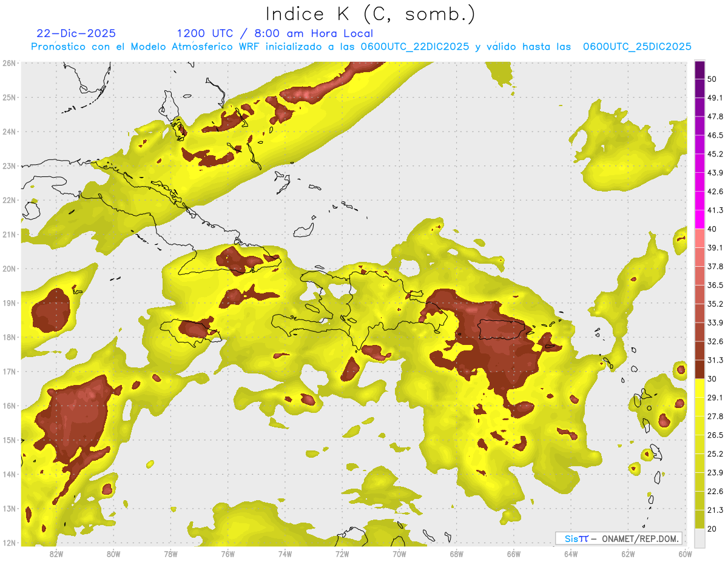Click the '39.1' color scale label
The image size is (728, 562).
pyautogui.click(x=715, y=247)
